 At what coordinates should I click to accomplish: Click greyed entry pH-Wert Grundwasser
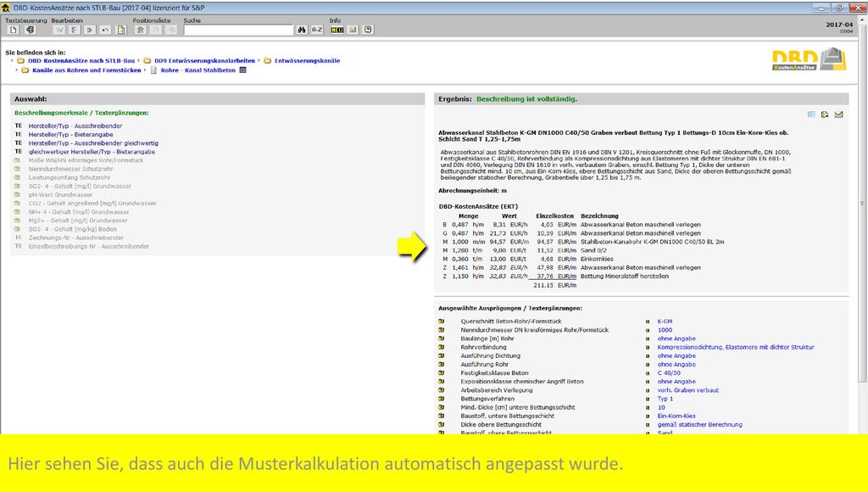click(x=60, y=194)
